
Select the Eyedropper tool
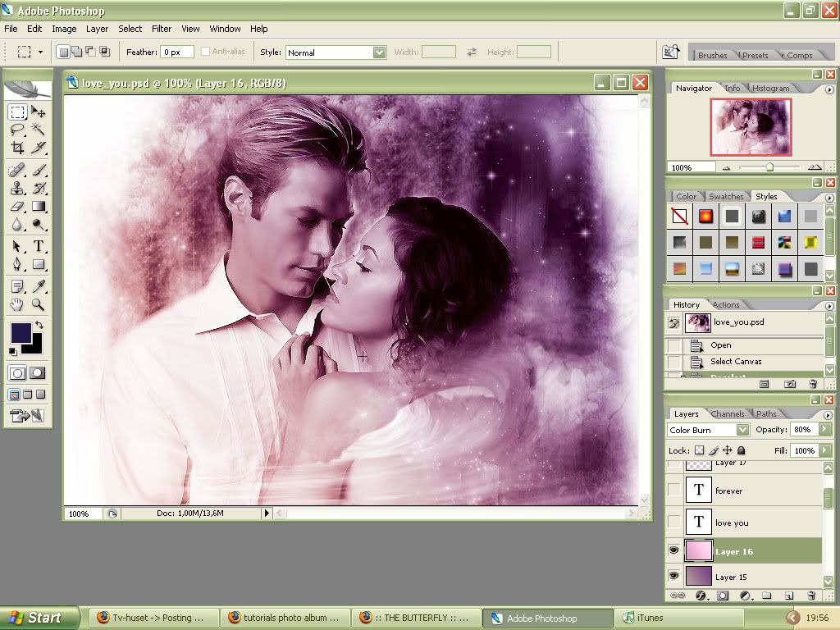click(x=38, y=286)
